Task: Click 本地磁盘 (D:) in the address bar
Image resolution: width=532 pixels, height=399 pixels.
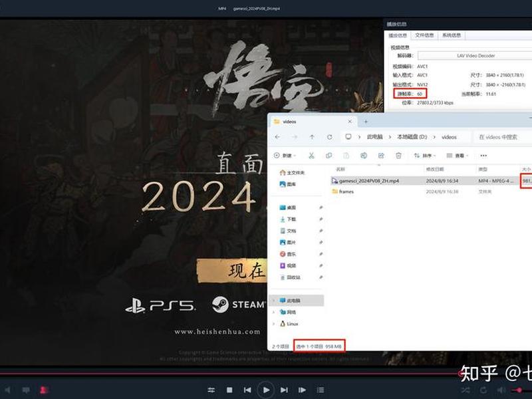Action: 412,137
